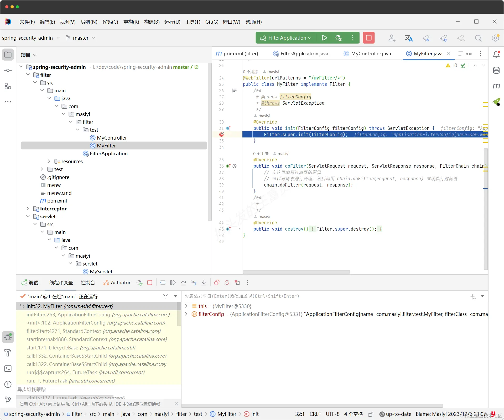Click Step Out debugger icon
This screenshot has width=504, height=420.
204,283
